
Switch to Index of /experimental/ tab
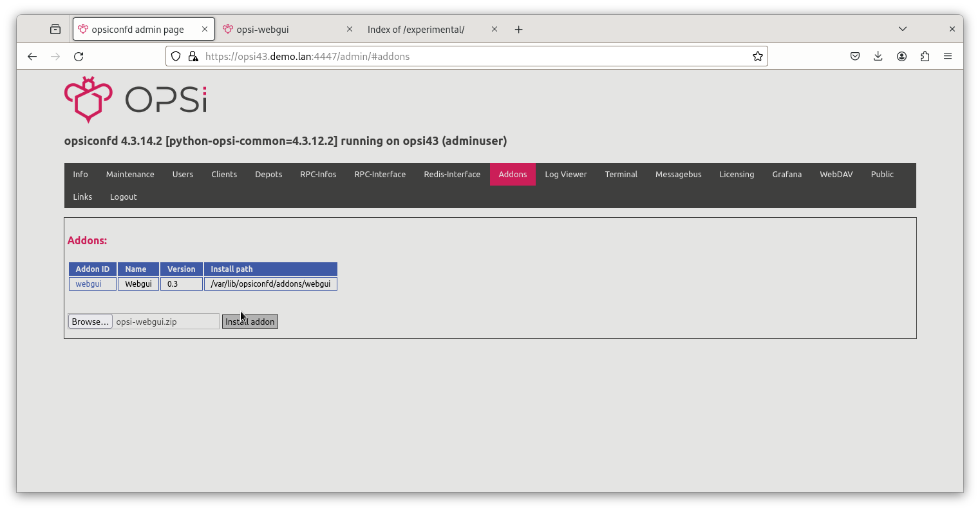point(432,29)
